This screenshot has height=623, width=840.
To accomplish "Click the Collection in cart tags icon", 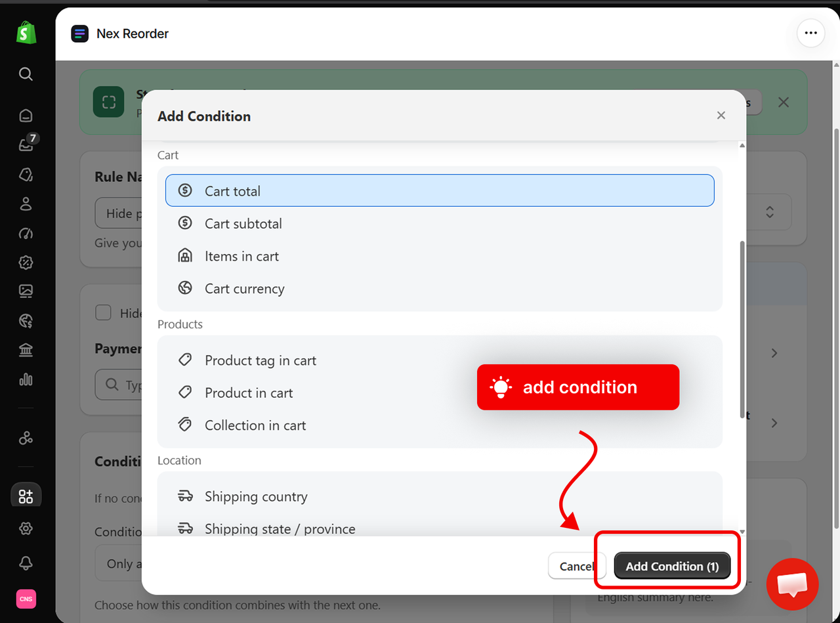I will pos(185,425).
